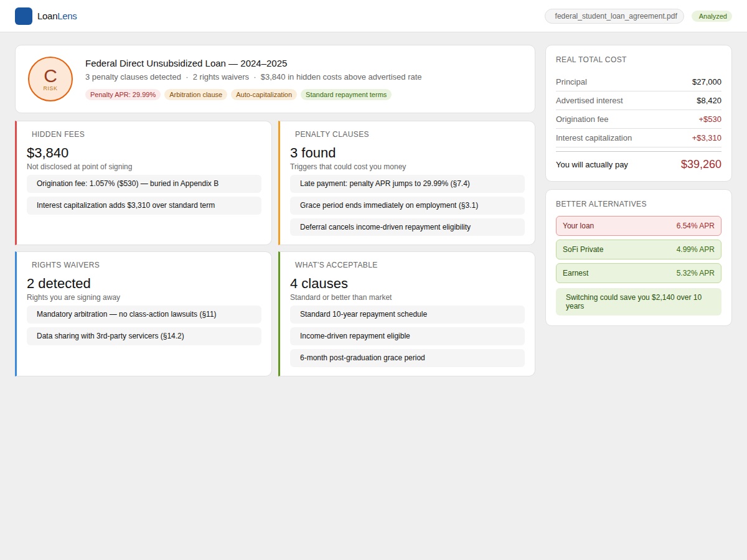Click the LoanLens blue logo icon
Viewport: 747px width, 560px height.
(x=24, y=16)
